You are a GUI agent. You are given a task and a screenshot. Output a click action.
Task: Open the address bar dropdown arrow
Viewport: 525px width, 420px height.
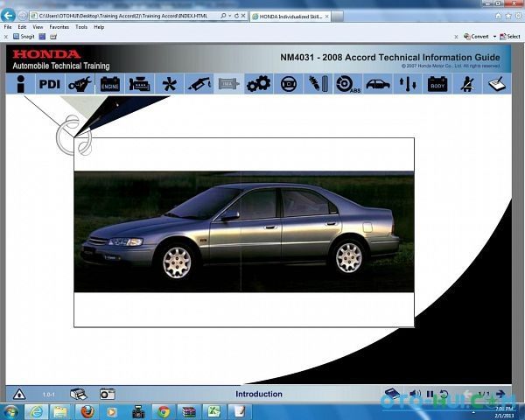coord(230,16)
